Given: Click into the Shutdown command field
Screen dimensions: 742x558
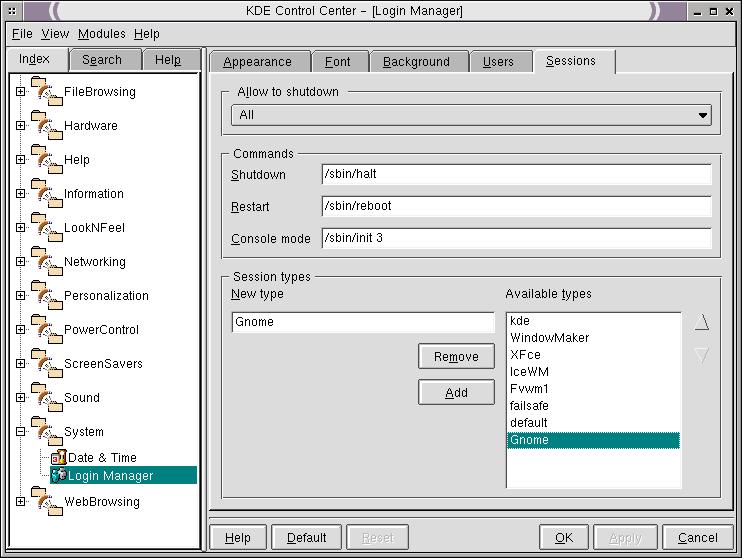Looking at the screenshot, I should tap(516, 174).
